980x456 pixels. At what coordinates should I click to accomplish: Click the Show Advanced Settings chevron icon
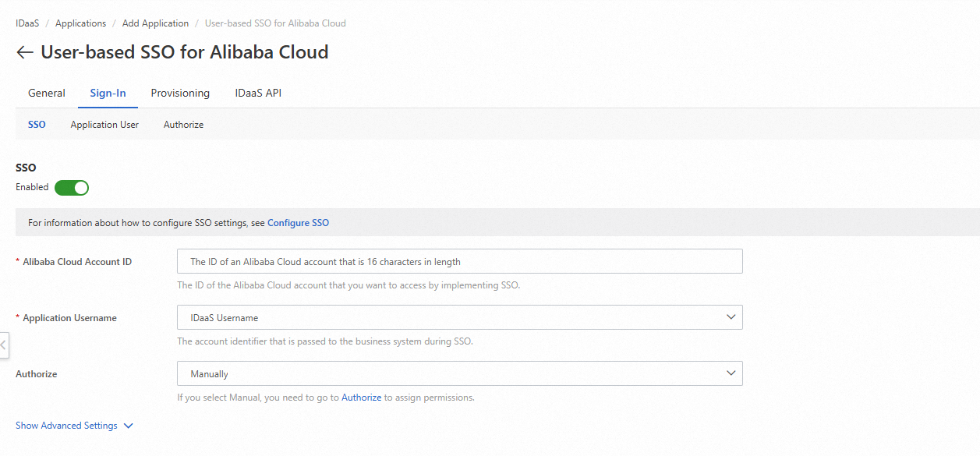129,426
